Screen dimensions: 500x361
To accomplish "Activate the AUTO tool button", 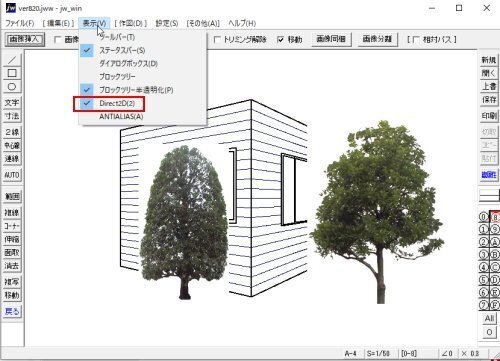I will (12, 175).
